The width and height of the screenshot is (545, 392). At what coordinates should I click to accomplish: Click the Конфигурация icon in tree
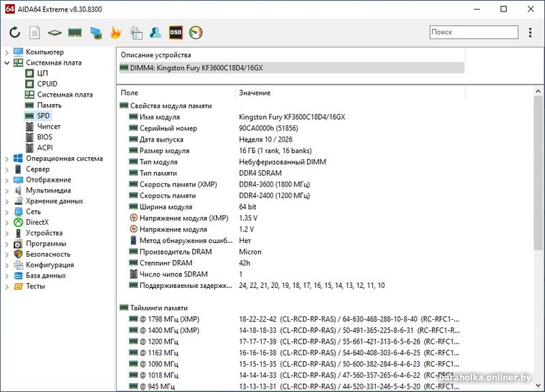click(x=18, y=265)
